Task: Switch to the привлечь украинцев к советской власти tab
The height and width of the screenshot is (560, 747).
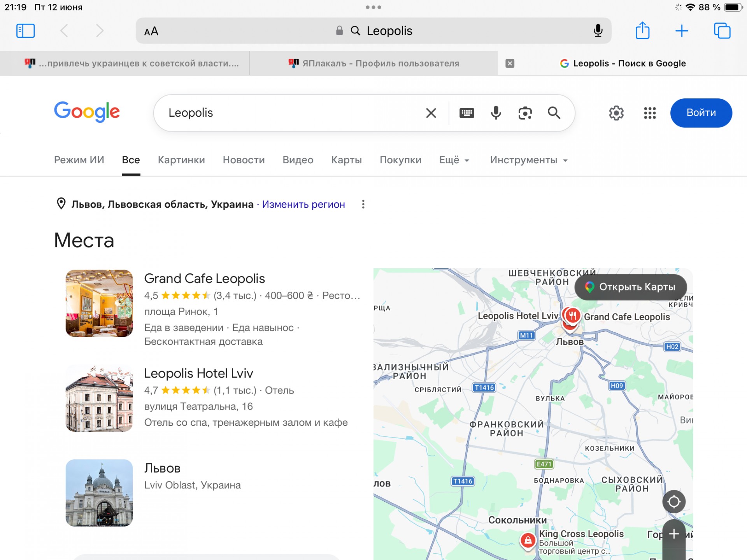Action: 124,63
